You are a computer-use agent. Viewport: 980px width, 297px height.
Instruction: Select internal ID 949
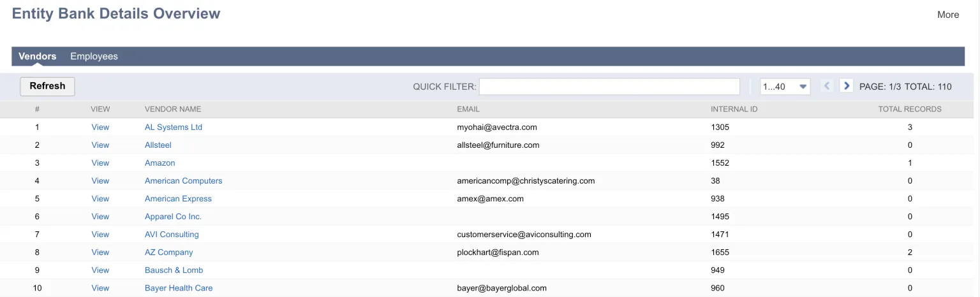pyautogui.click(x=718, y=270)
